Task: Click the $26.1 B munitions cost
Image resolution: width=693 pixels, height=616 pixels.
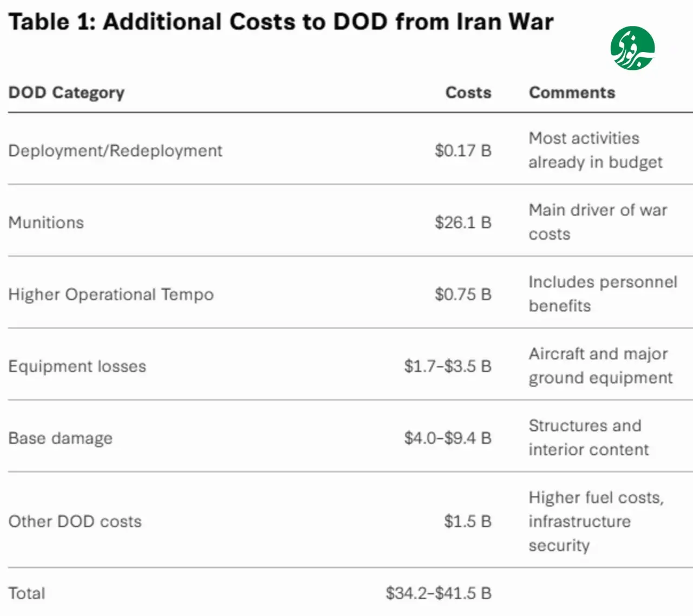Action: (463, 222)
